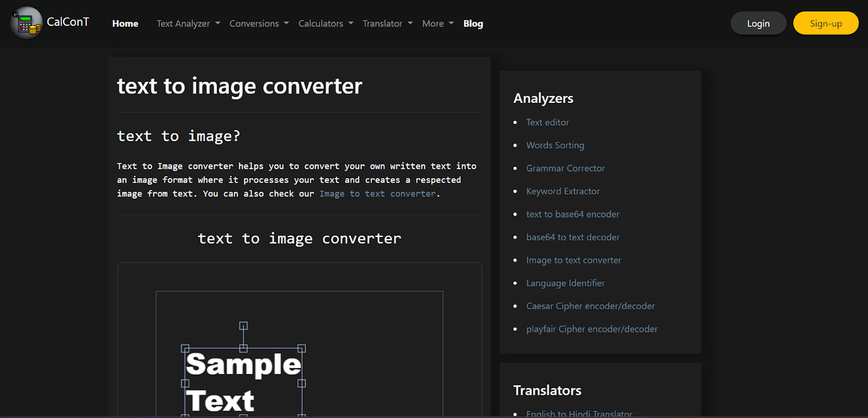The width and height of the screenshot is (868, 418).
Task: Open the Blog menu item
Action: pos(473,24)
